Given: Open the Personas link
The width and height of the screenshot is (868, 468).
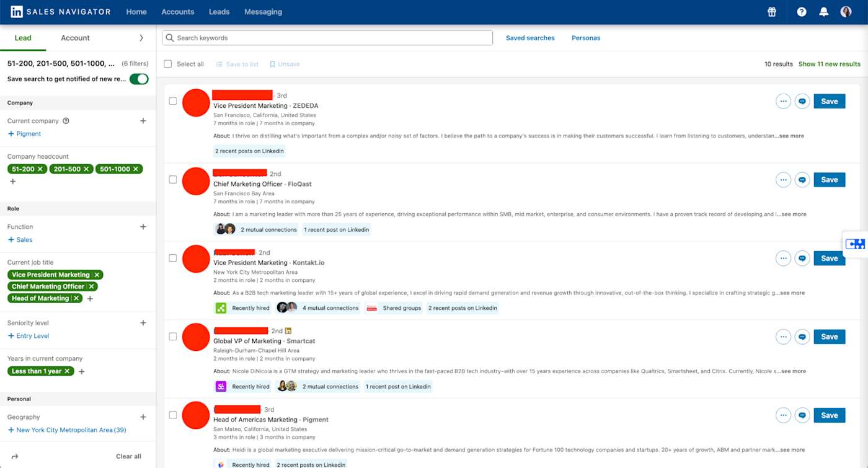Looking at the screenshot, I should [586, 38].
